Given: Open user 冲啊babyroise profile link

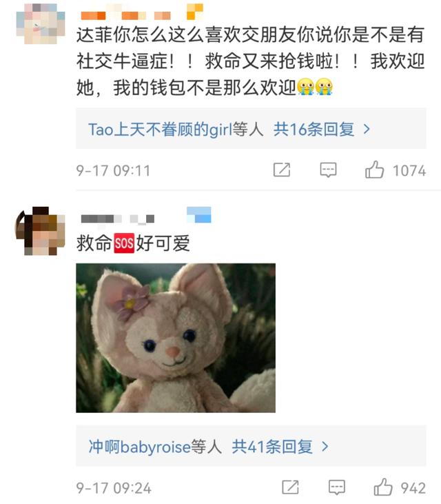Looking at the screenshot, I should tap(139, 447).
